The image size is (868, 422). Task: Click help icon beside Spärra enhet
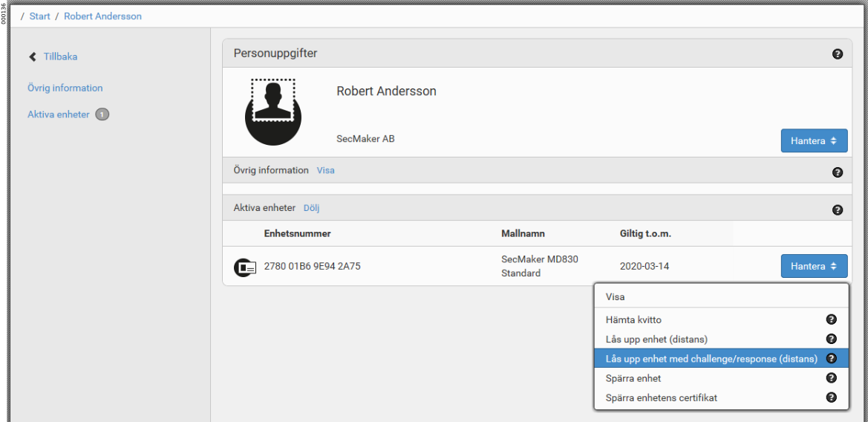pyautogui.click(x=832, y=378)
